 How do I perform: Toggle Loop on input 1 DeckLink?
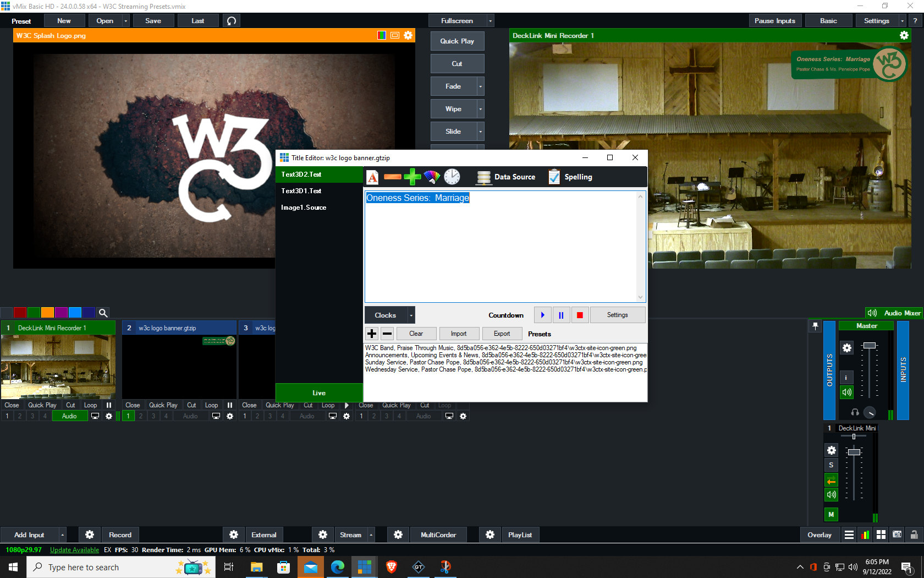point(91,405)
